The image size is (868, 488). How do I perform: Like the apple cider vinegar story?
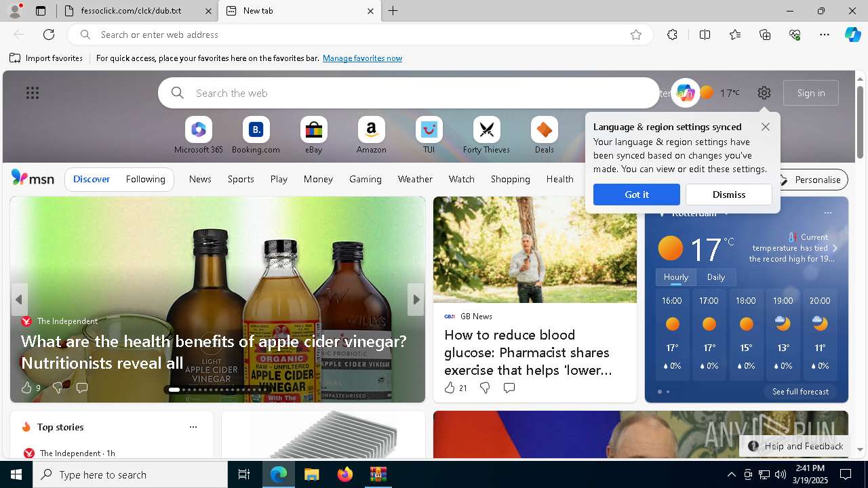26,388
